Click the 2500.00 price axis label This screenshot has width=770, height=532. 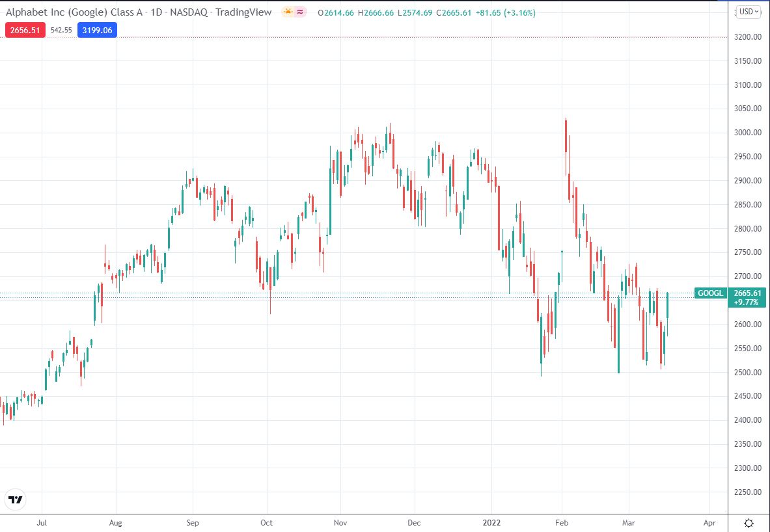coord(748,373)
